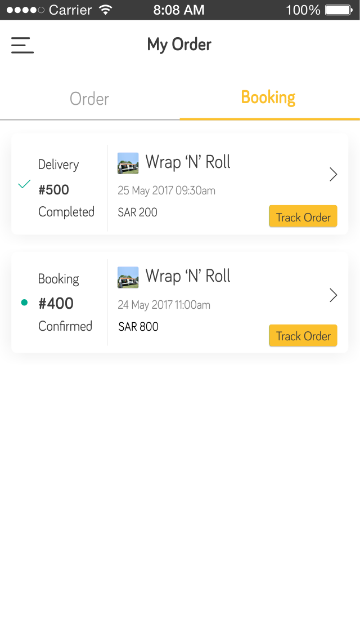Select the Booking tab

269,98
